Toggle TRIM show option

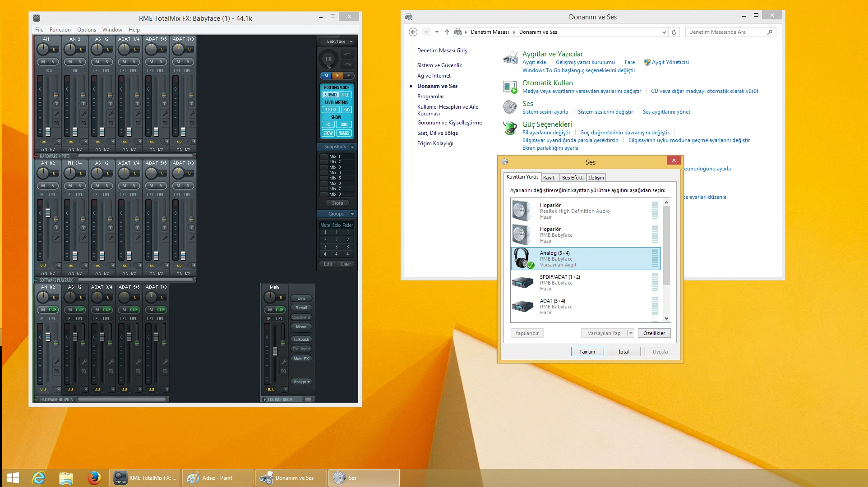coord(344,124)
